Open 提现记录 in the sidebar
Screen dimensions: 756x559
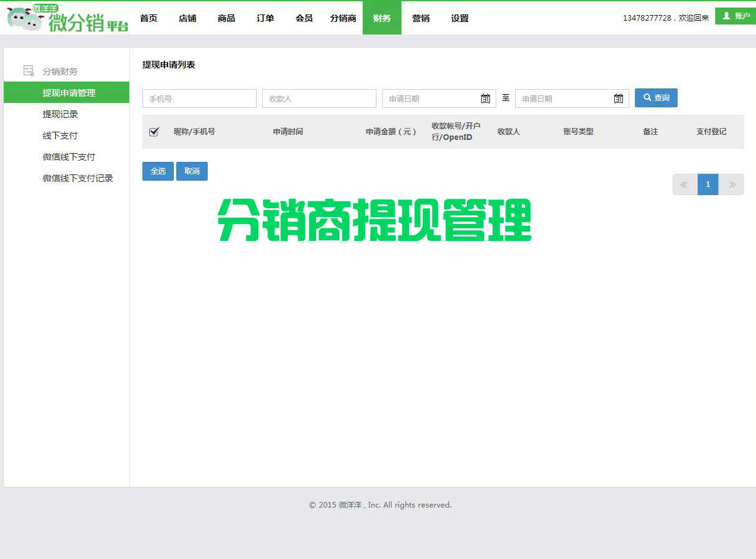pos(60,114)
